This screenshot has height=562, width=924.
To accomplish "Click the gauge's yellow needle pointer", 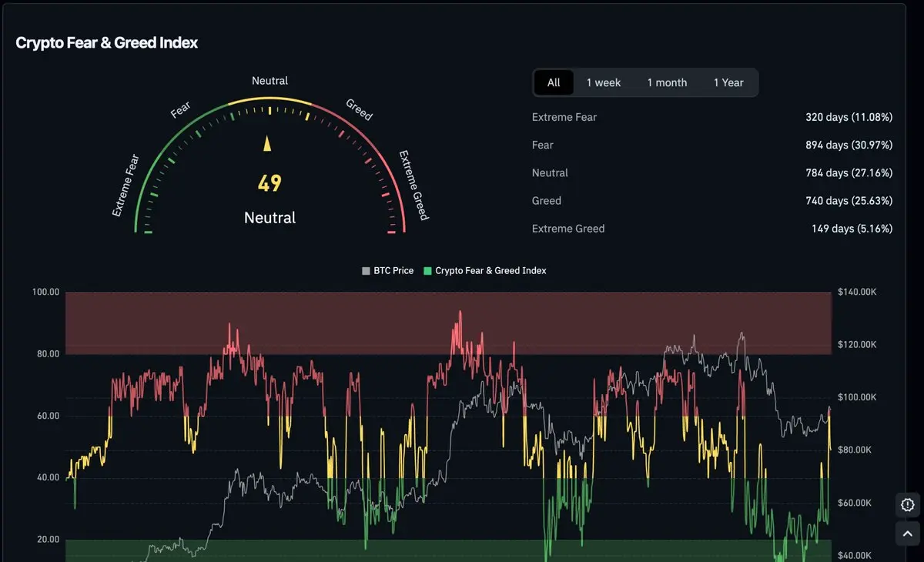I will pyautogui.click(x=267, y=143).
